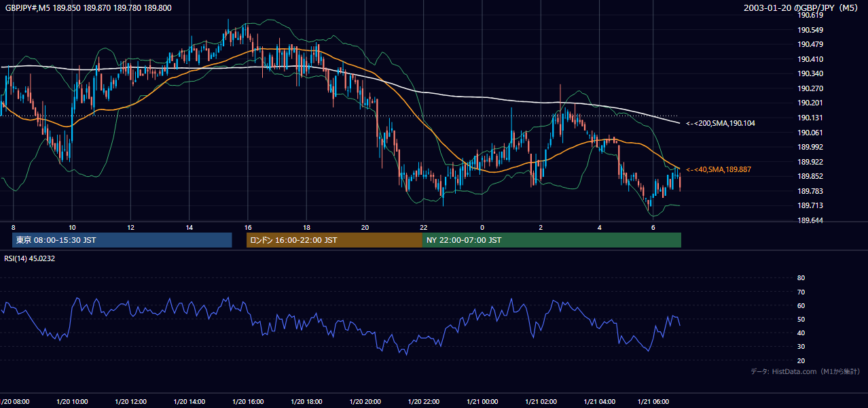
Task: Click RSI axis level 30
Action: pyautogui.click(x=801, y=347)
